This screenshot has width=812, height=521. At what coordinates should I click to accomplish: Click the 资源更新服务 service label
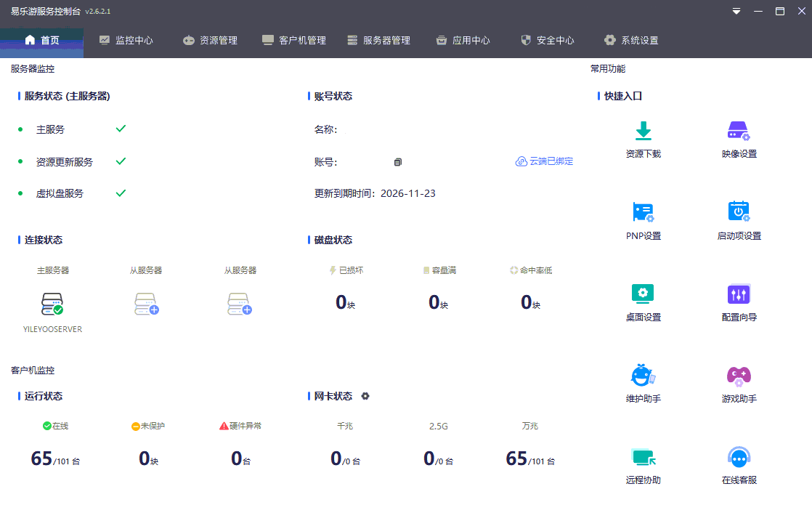tap(64, 162)
